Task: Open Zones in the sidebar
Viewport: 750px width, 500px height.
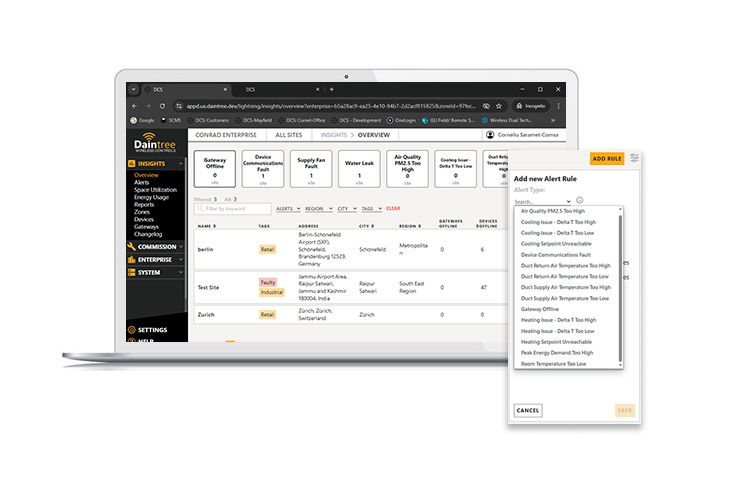Action: (x=142, y=212)
